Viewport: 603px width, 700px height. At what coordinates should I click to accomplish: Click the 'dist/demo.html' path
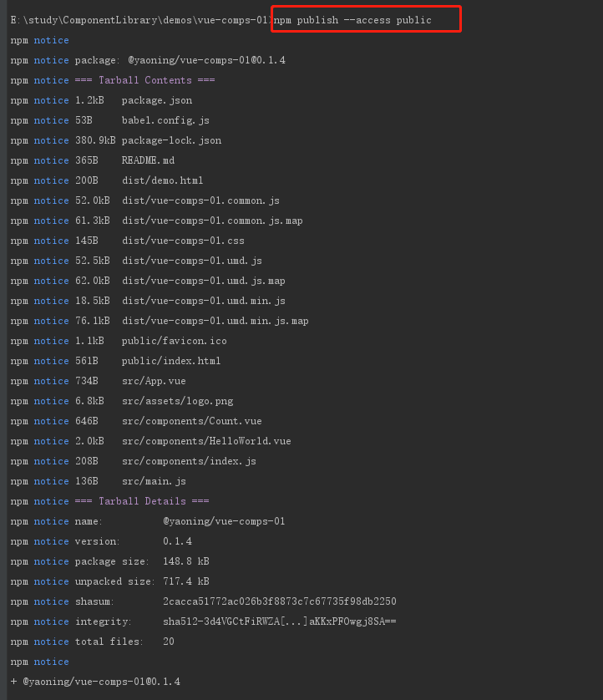coord(163,180)
